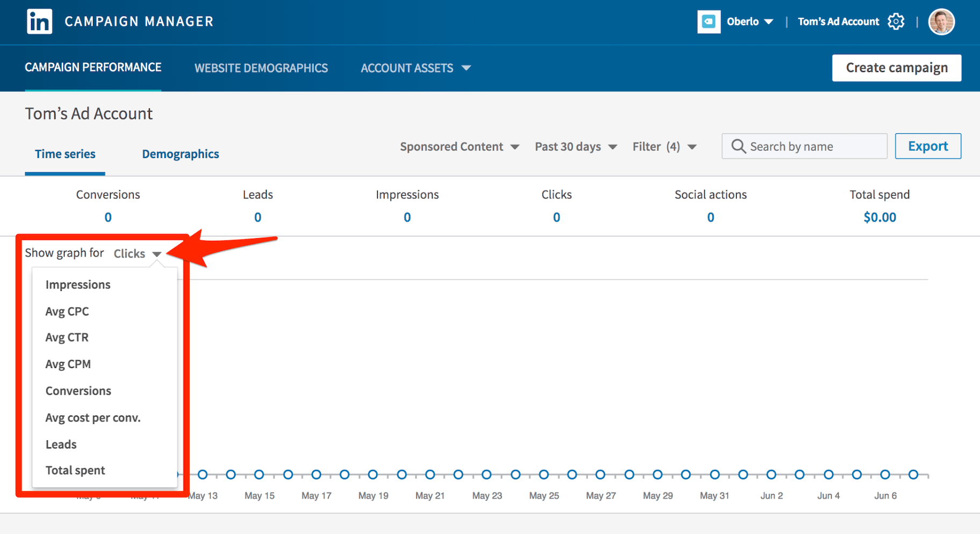Click the Oberlo company logo icon

point(709,22)
